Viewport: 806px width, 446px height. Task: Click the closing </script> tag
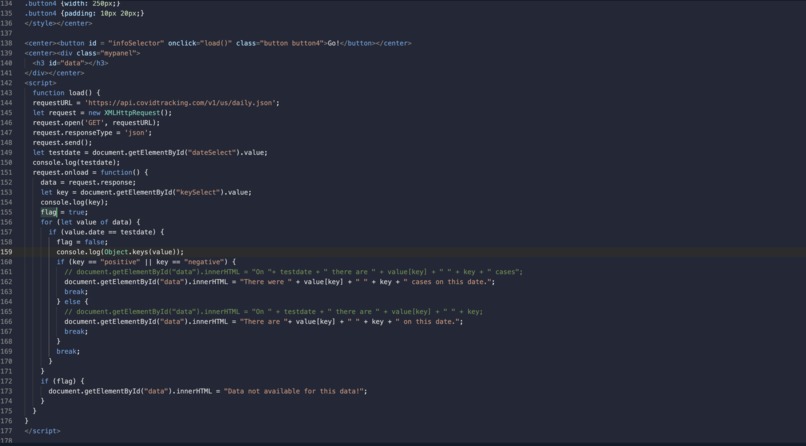(42, 431)
